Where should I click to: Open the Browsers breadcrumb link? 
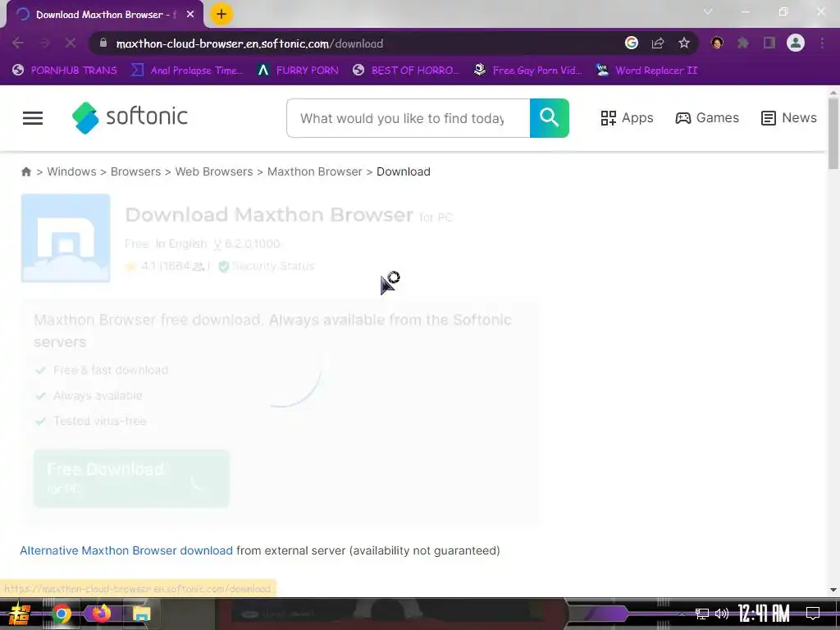(x=135, y=171)
